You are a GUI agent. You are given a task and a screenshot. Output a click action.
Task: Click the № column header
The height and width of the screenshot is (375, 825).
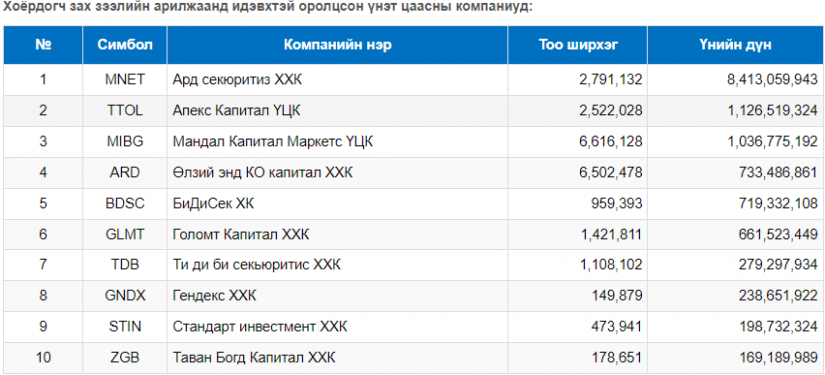[43, 45]
